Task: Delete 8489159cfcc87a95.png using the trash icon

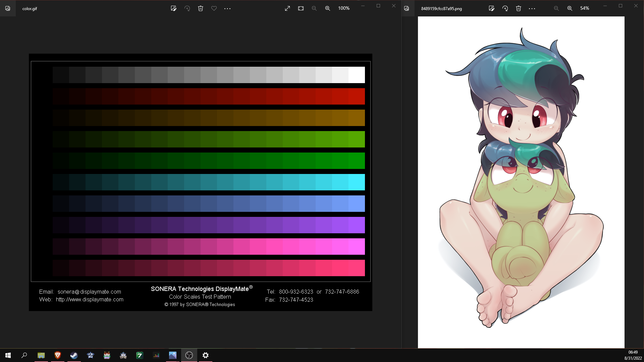Action: tap(519, 8)
